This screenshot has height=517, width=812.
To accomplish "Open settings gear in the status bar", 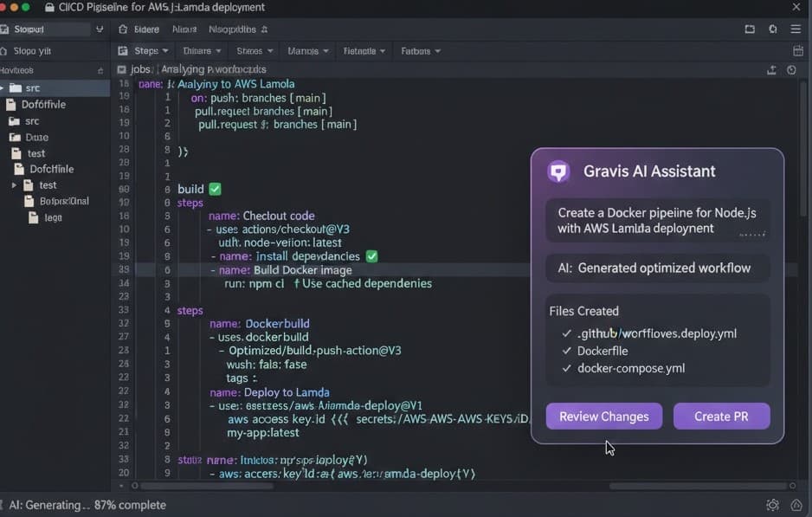I will point(772,505).
